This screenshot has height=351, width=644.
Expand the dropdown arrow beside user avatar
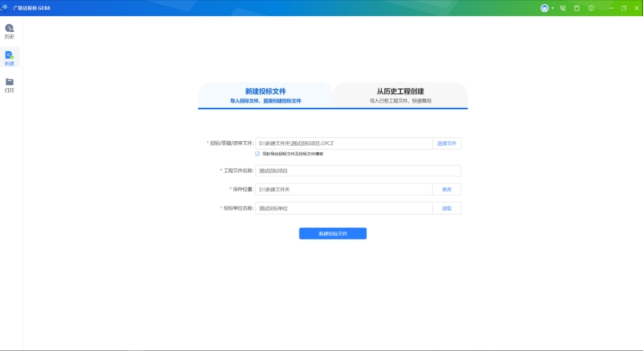(553, 8)
